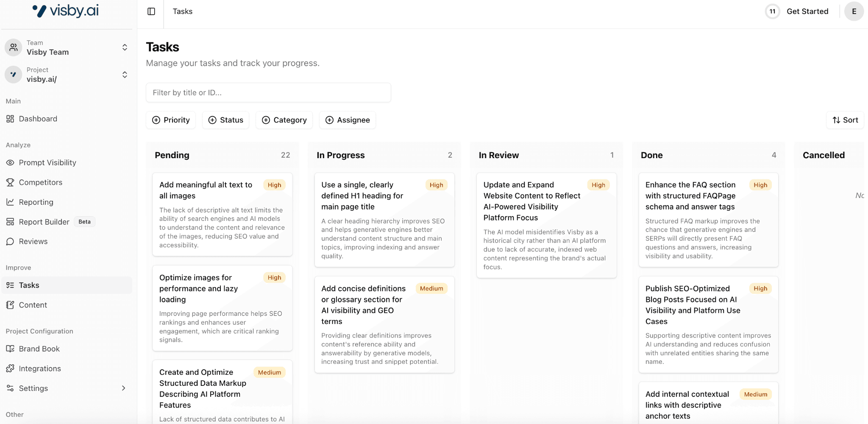868x424 pixels.
Task: Click the Reporting chart icon
Action: [x=10, y=202]
